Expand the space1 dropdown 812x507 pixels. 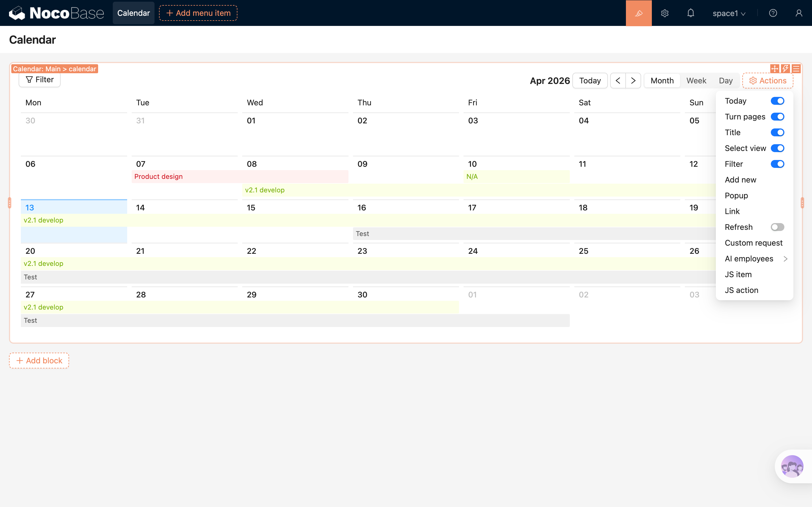pyautogui.click(x=729, y=14)
